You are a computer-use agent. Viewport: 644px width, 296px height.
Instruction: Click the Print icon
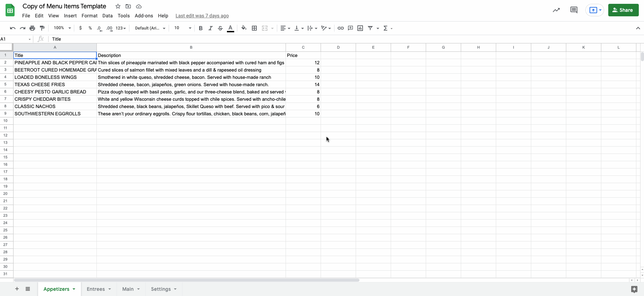click(x=32, y=28)
